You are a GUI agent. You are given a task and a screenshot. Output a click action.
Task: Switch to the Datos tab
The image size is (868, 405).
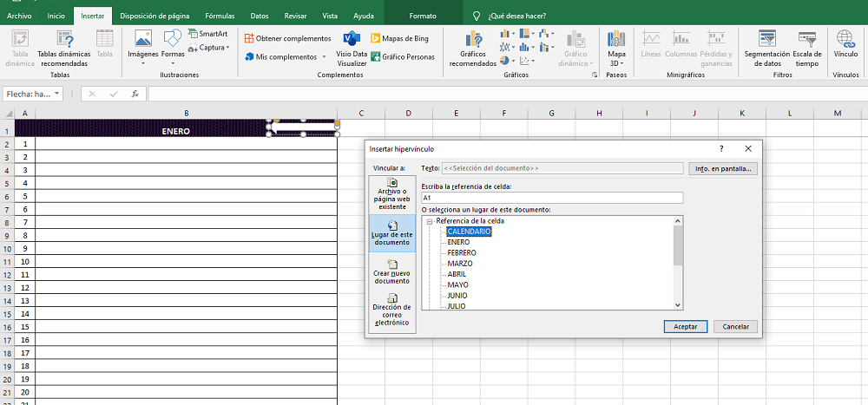pos(260,16)
